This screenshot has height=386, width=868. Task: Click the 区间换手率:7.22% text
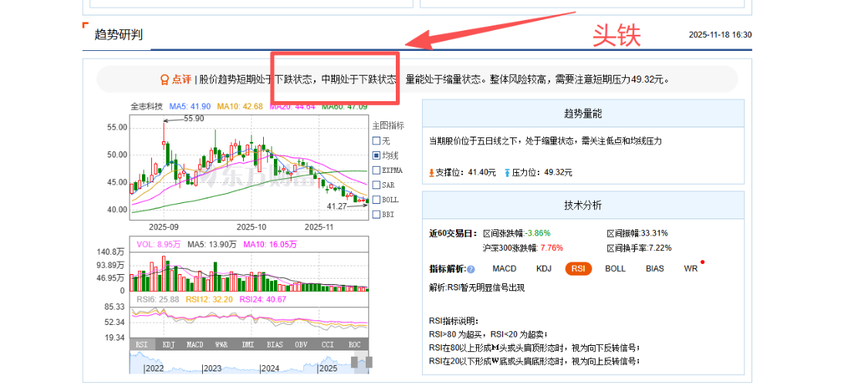(640, 248)
